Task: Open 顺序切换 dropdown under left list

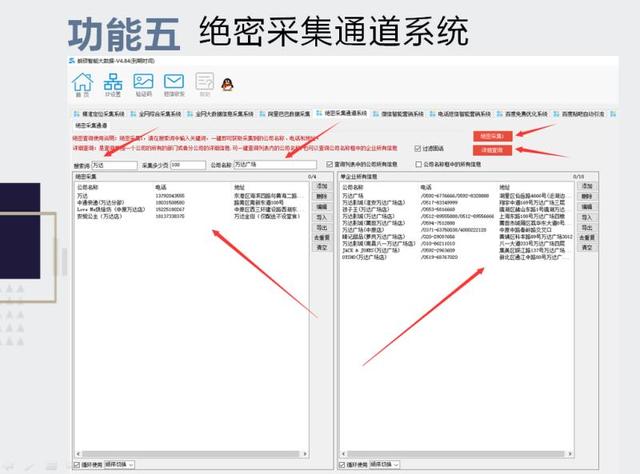Action: click(119, 465)
